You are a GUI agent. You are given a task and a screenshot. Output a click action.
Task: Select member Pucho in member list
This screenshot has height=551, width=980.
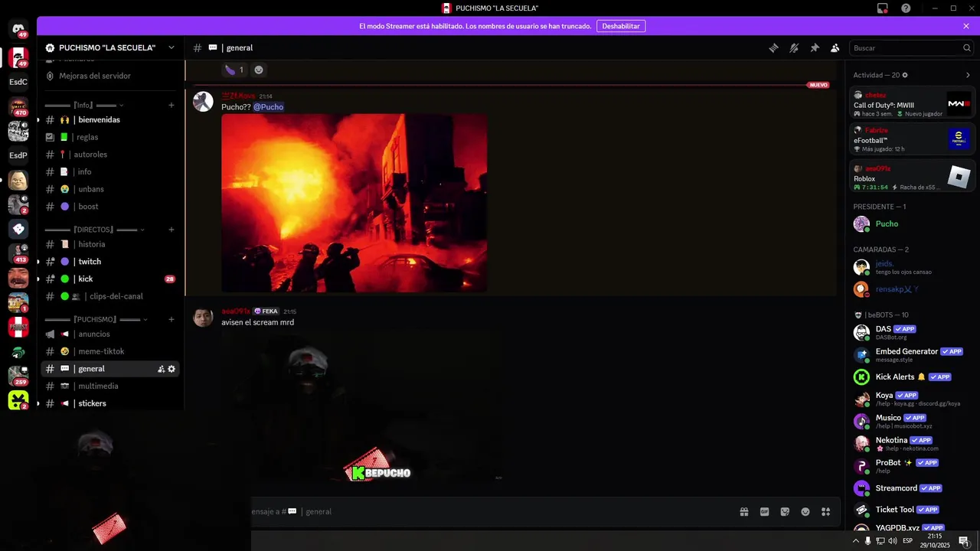pyautogui.click(x=912, y=224)
